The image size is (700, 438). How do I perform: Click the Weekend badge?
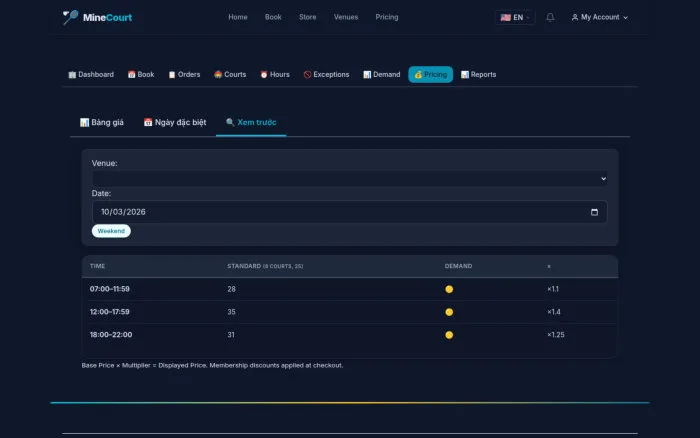[111, 231]
